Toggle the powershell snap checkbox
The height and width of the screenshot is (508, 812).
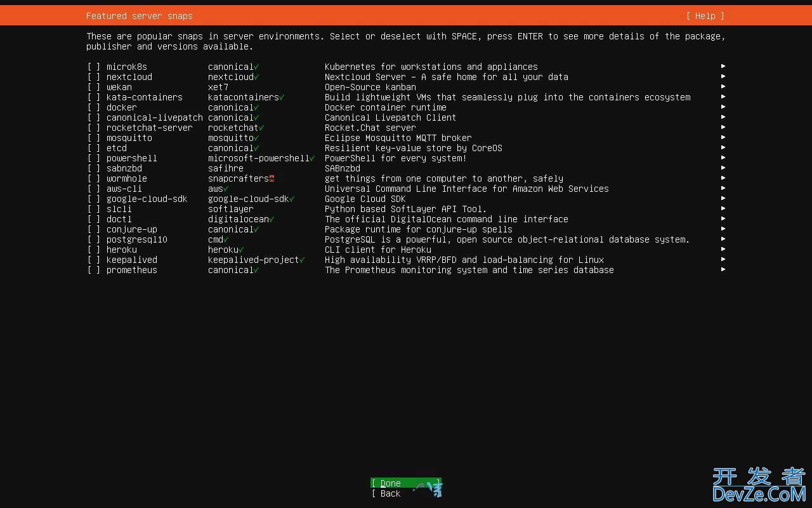pyautogui.click(x=94, y=158)
